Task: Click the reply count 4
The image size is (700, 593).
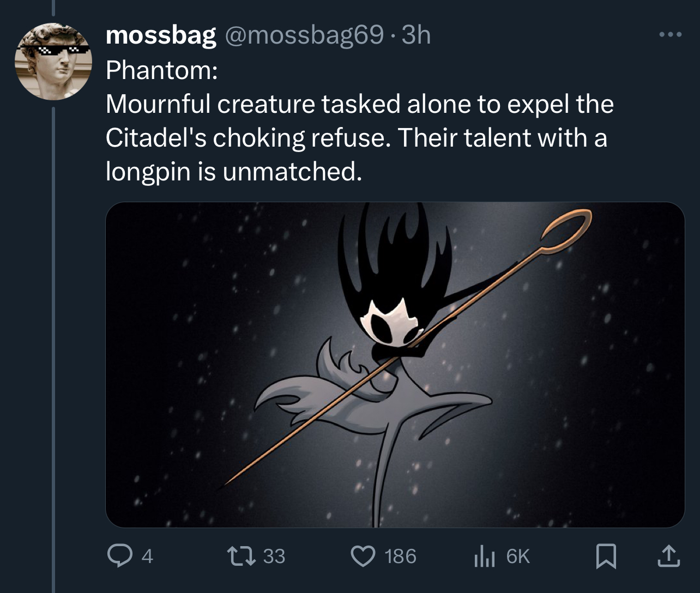Action: point(147,556)
